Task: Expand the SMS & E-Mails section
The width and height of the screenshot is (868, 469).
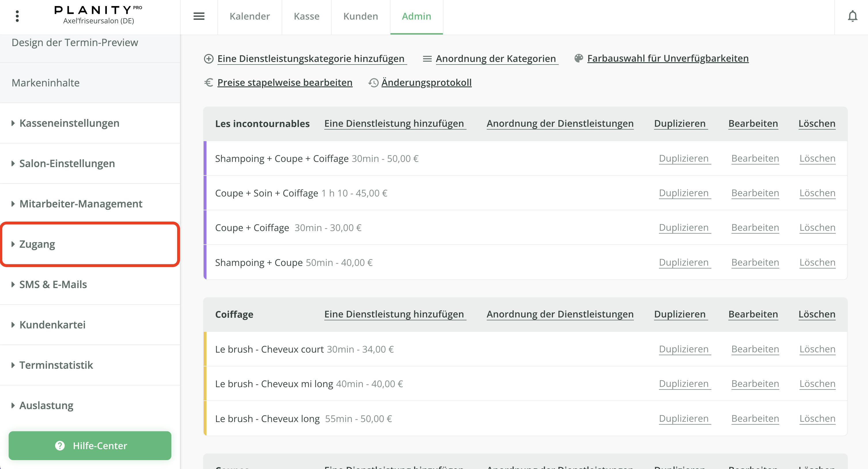Action: click(53, 284)
